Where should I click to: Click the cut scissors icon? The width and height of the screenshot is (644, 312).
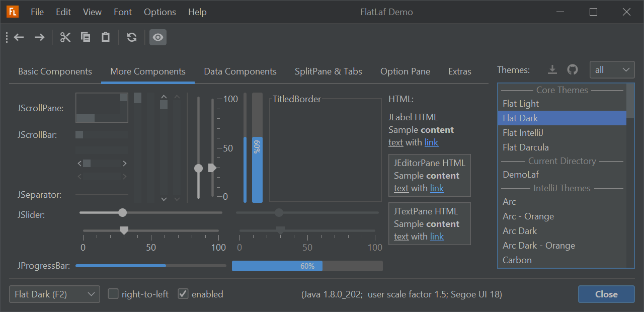(x=65, y=37)
